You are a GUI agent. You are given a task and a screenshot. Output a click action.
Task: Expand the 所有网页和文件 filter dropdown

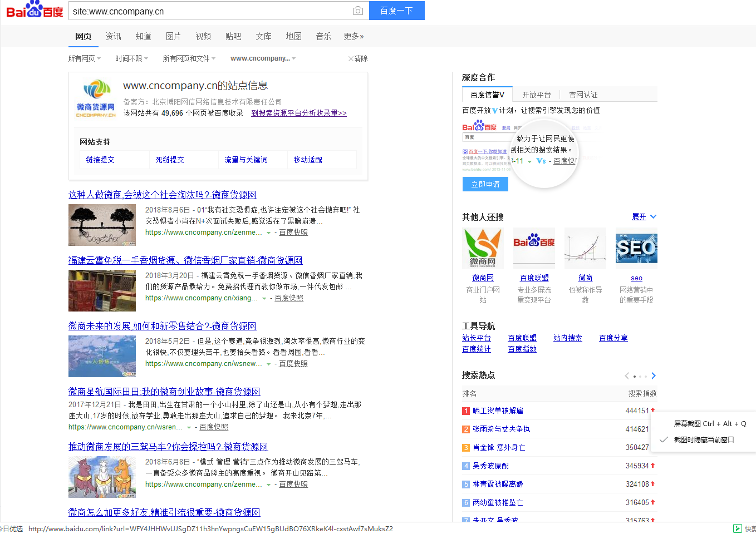(x=189, y=58)
